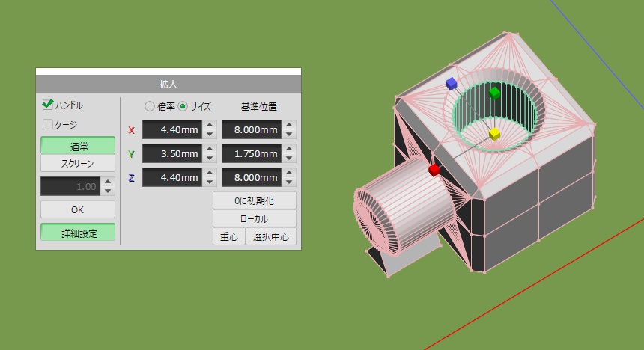Select the 倍率 radio button
The image size is (644, 350).
coord(150,107)
